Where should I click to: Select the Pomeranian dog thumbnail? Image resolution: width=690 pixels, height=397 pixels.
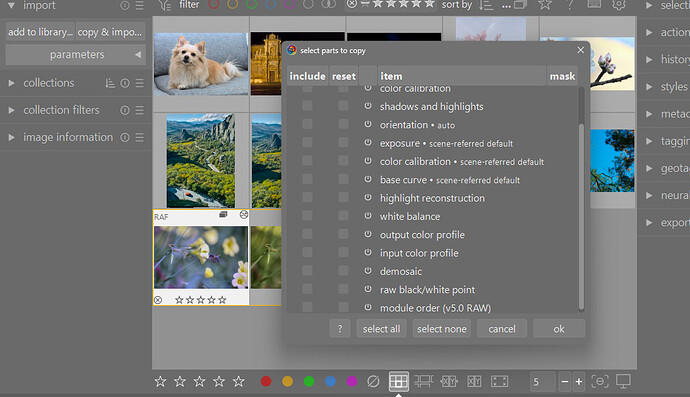201,64
